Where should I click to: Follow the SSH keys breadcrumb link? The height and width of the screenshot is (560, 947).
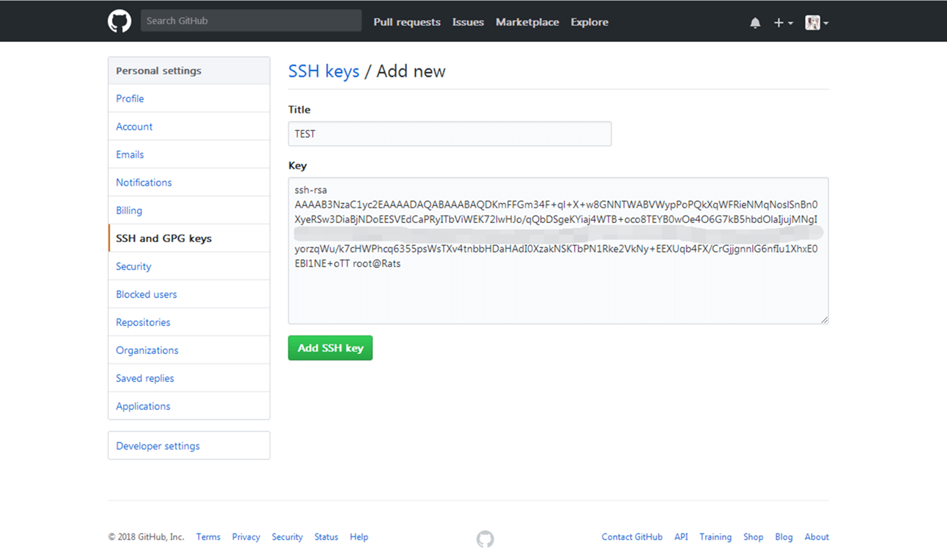click(x=324, y=71)
